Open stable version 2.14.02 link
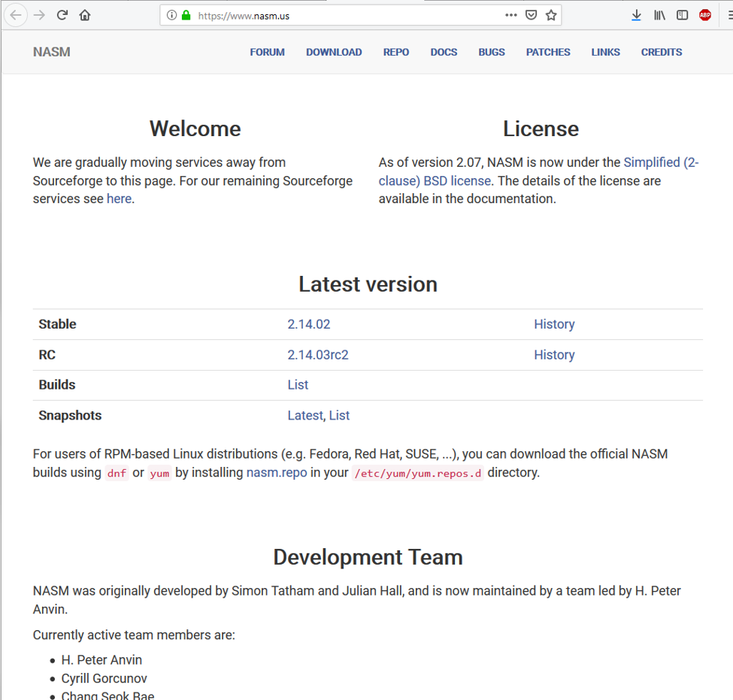The height and width of the screenshot is (700, 733). tap(308, 324)
